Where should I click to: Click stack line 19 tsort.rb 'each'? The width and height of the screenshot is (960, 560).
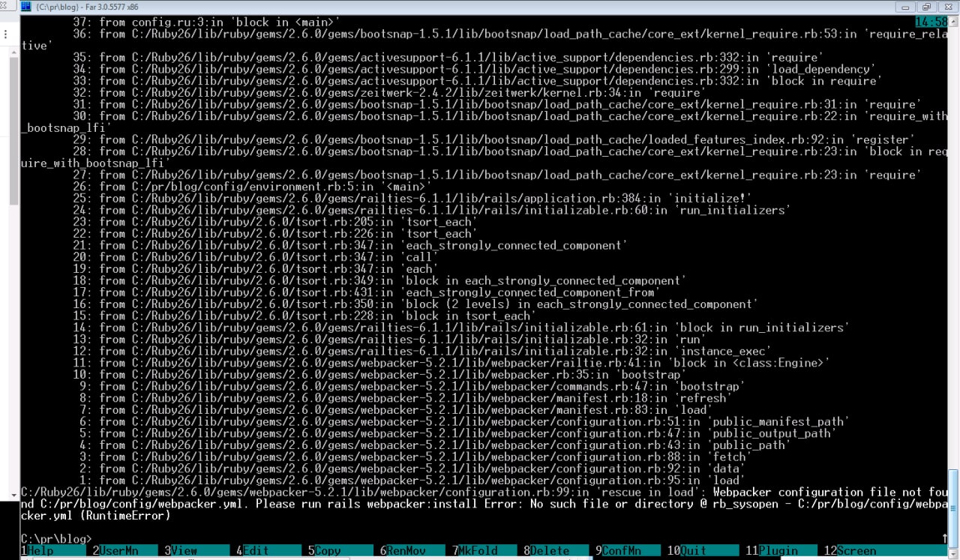(256, 269)
